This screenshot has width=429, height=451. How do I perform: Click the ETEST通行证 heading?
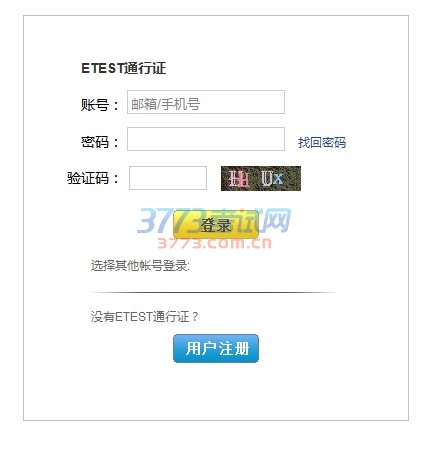pyautogui.click(x=123, y=68)
